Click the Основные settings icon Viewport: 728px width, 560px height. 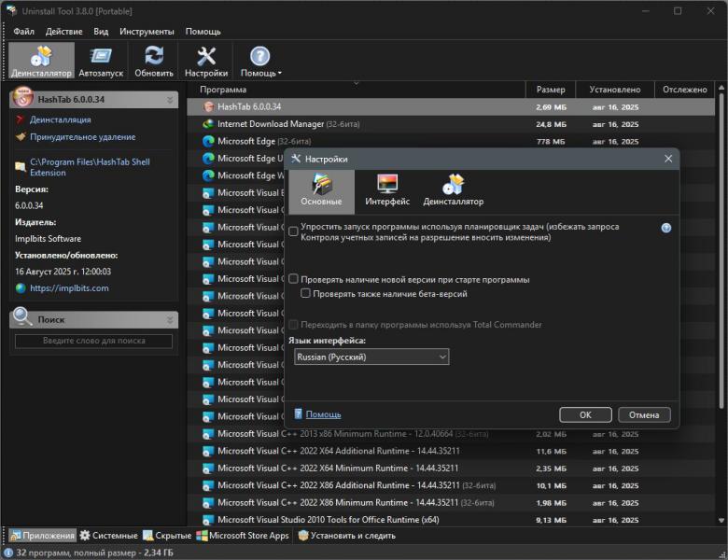pos(321,189)
